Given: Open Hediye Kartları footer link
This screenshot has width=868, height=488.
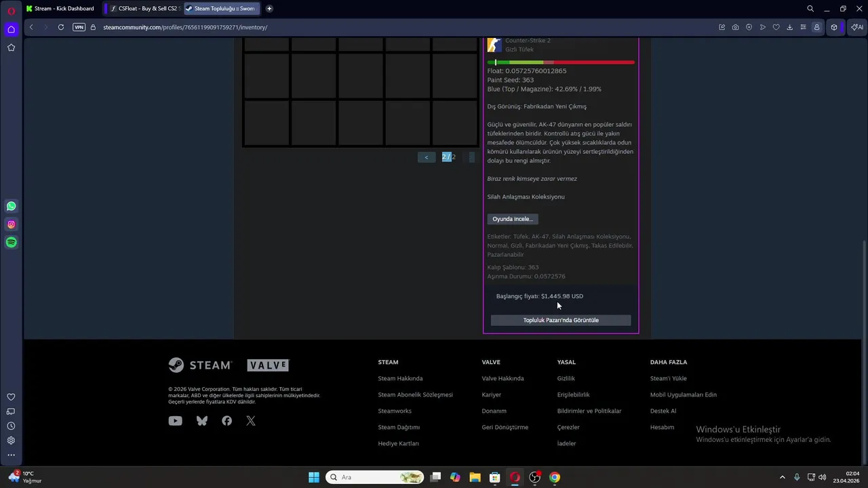Looking at the screenshot, I should [398, 443].
